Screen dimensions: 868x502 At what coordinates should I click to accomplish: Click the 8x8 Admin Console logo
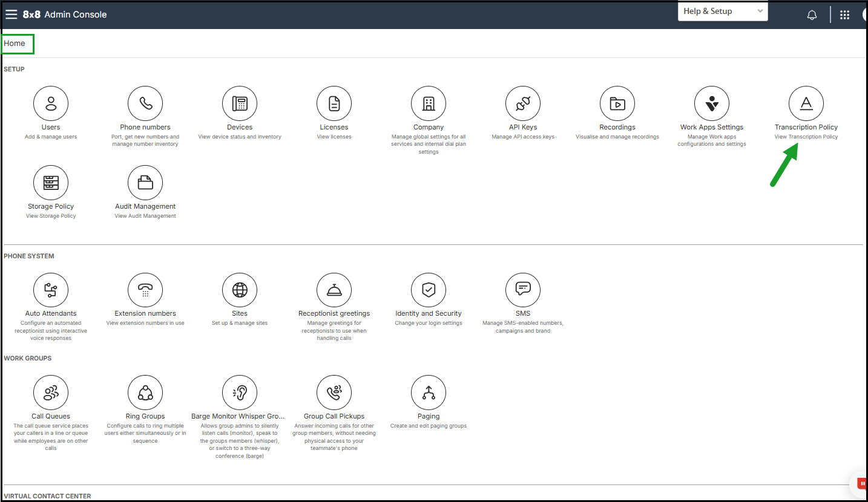tap(65, 15)
